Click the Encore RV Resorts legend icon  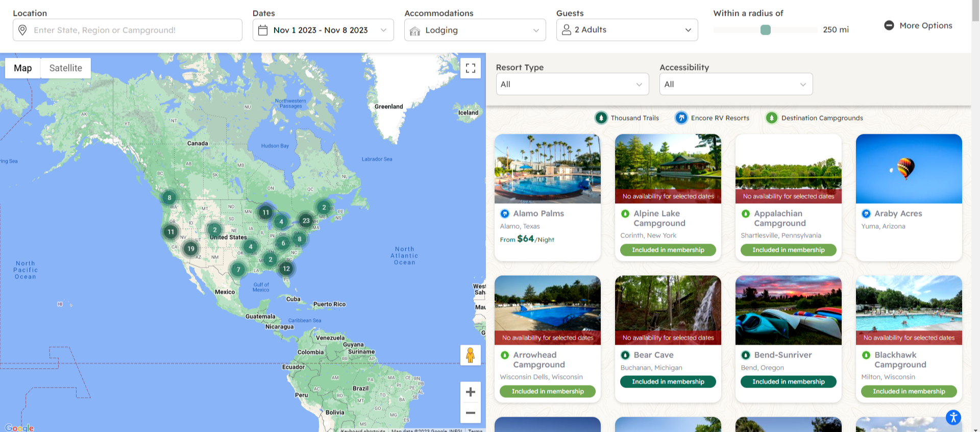[x=681, y=118]
